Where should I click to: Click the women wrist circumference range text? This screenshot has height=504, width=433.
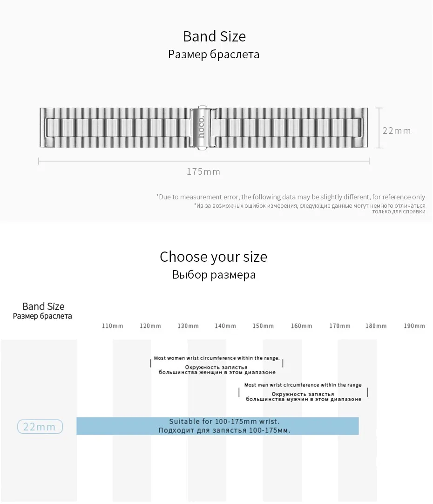217,365
